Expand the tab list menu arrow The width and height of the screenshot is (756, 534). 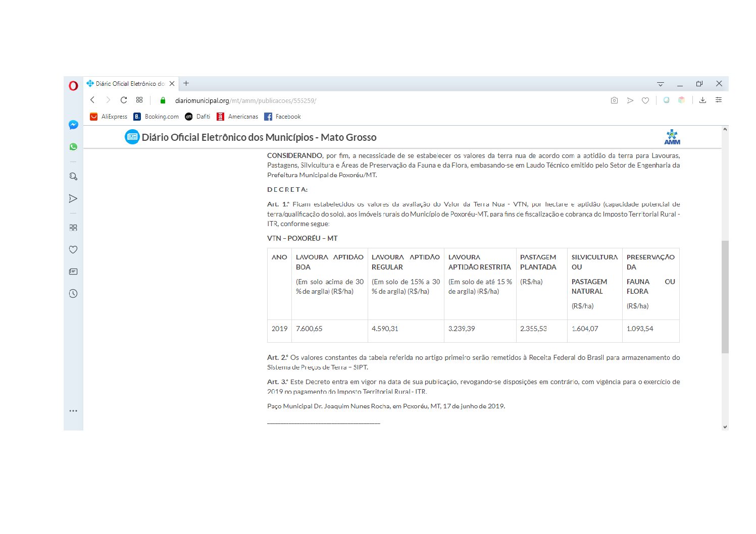(660, 84)
